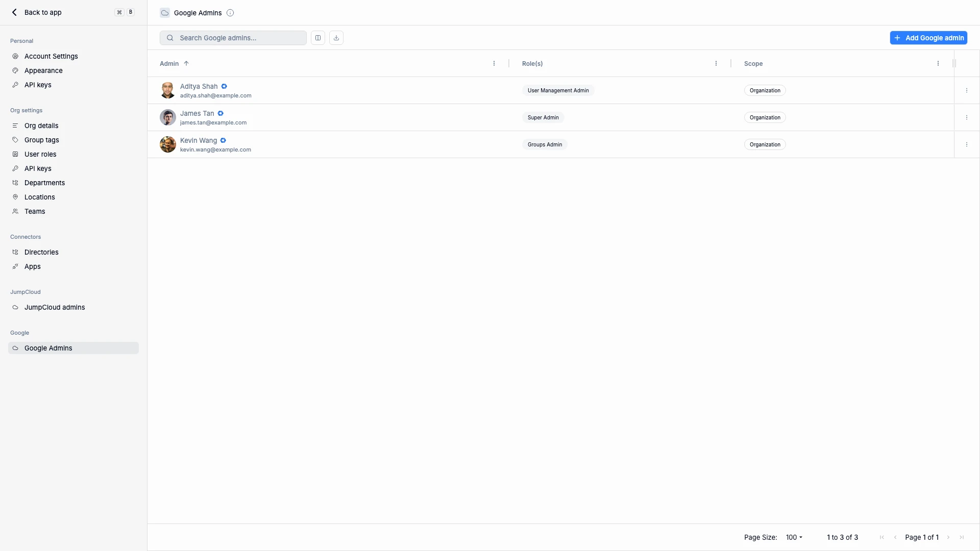Open Kevin Wang's row actions menu icon

click(967, 144)
